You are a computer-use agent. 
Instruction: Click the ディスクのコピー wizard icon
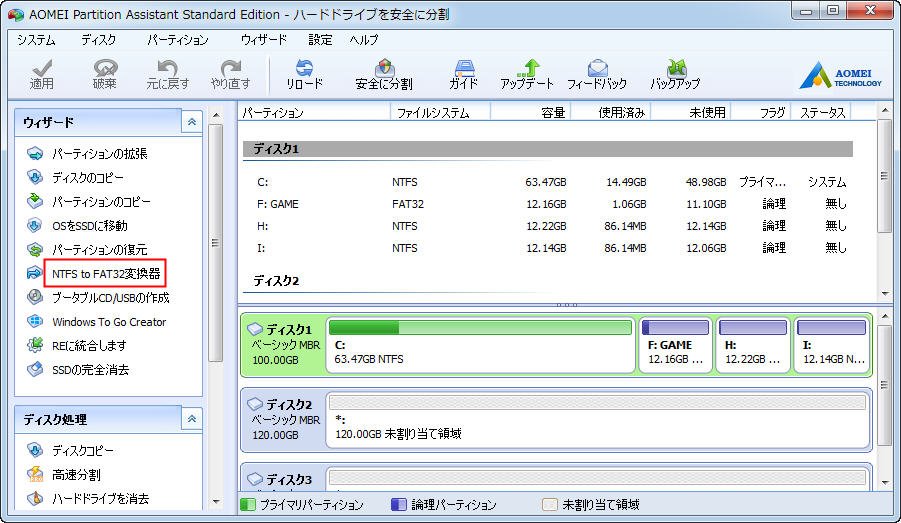pyautogui.click(x=35, y=178)
